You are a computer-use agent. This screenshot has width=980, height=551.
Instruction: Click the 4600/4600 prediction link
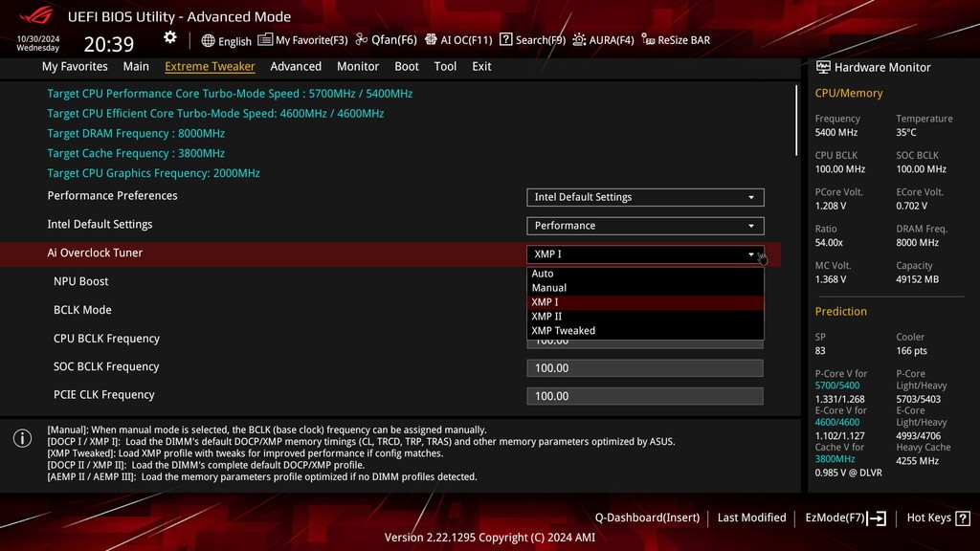coord(836,422)
